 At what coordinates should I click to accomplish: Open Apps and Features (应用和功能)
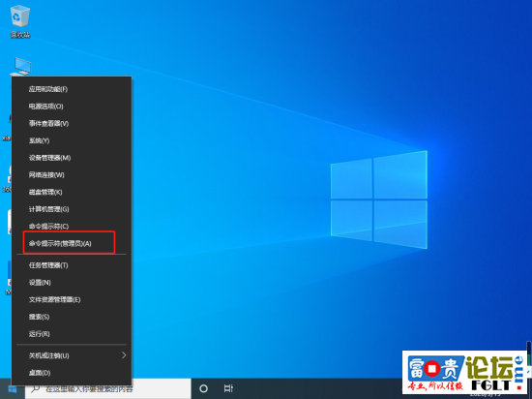point(72,89)
